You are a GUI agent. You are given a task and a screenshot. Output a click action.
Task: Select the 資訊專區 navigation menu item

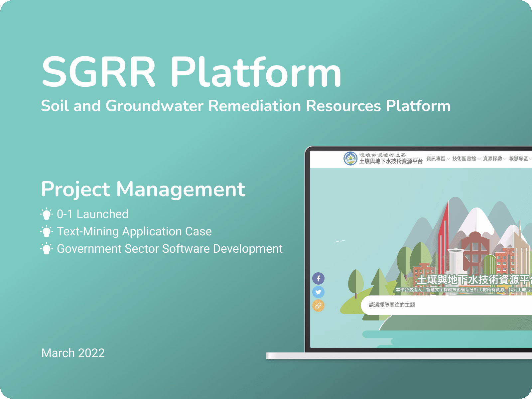436,159
